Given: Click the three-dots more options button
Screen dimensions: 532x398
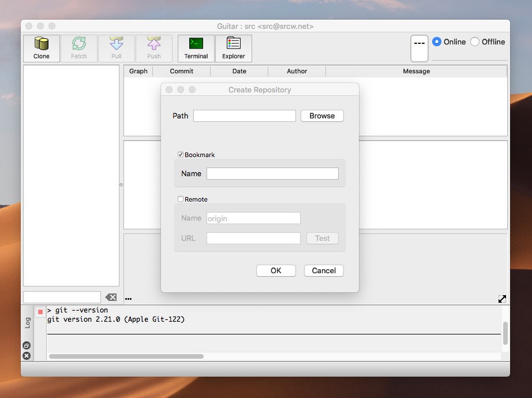Looking at the screenshot, I should [x=128, y=299].
